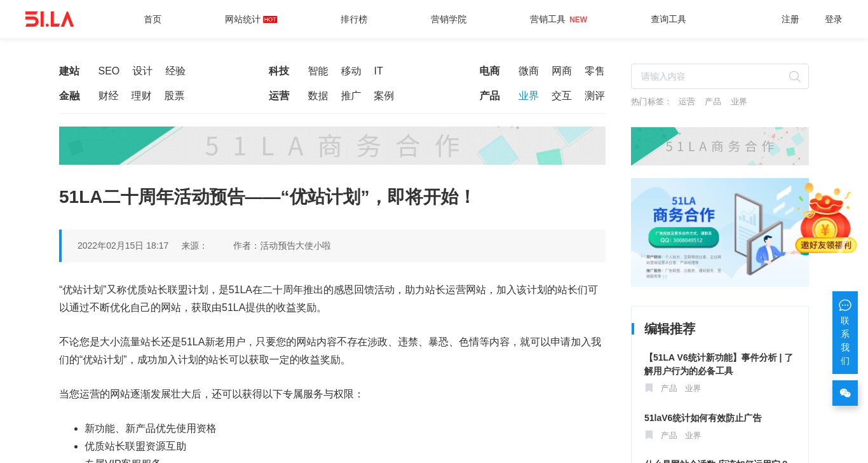Click 产品 tag under 51laV6统计如何有效防止广告
Image resolution: width=868 pixels, height=463 pixels.
pos(668,436)
